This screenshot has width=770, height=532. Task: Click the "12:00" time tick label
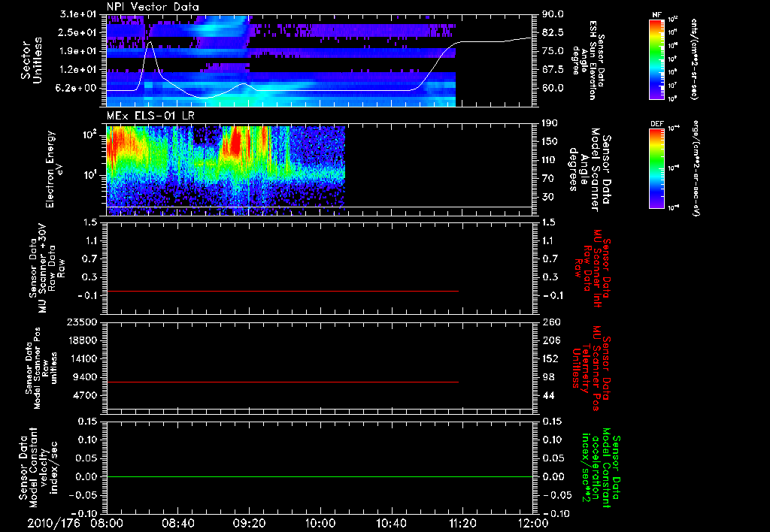coord(533,523)
